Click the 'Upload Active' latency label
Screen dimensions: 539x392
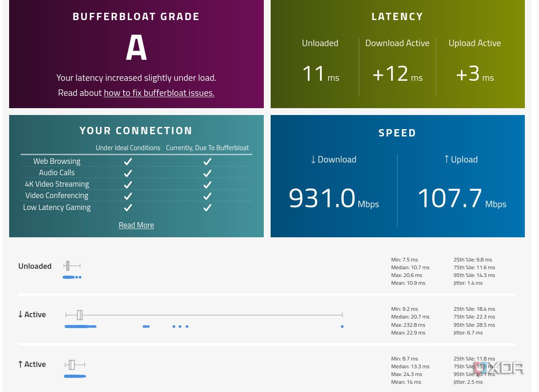coord(475,43)
